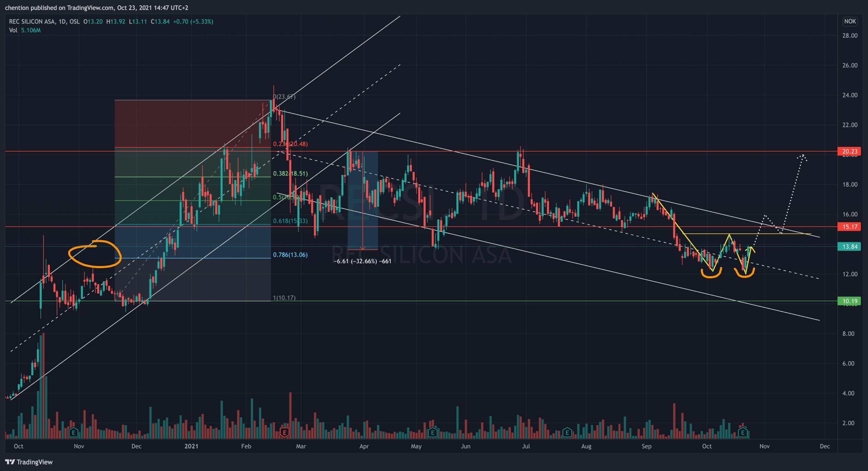Click the 0.618(15.33) Fibonacci level label

pyautogui.click(x=290, y=221)
